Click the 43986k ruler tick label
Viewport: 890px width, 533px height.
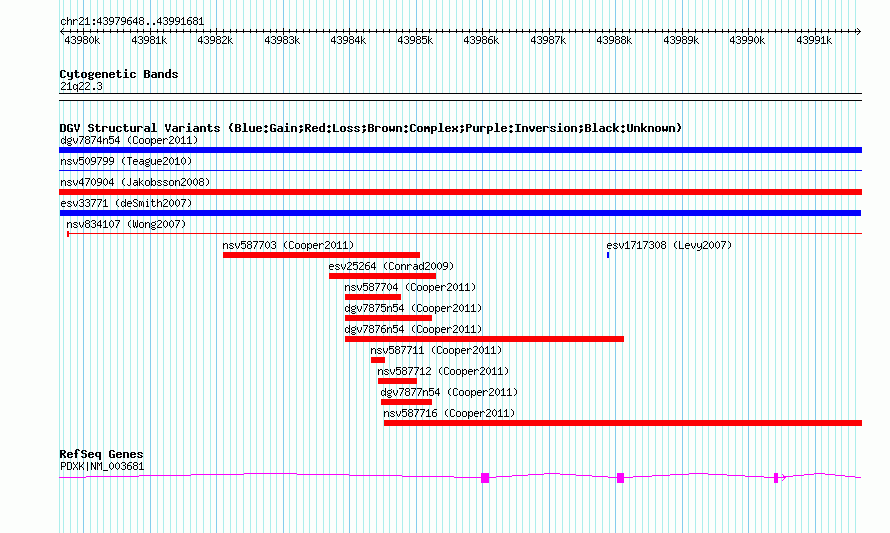[x=481, y=40]
